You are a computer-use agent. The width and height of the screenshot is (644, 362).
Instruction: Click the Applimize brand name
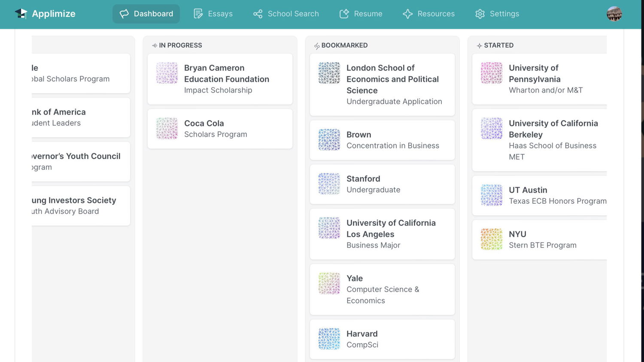[54, 14]
